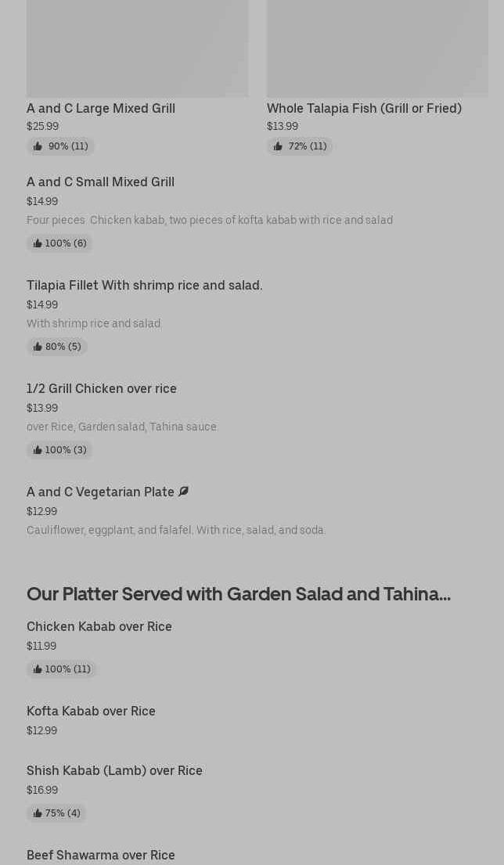This screenshot has width=504, height=865.
Task: Click thumbs-up icon on Whole Talapia Fish rating
Action: [278, 146]
